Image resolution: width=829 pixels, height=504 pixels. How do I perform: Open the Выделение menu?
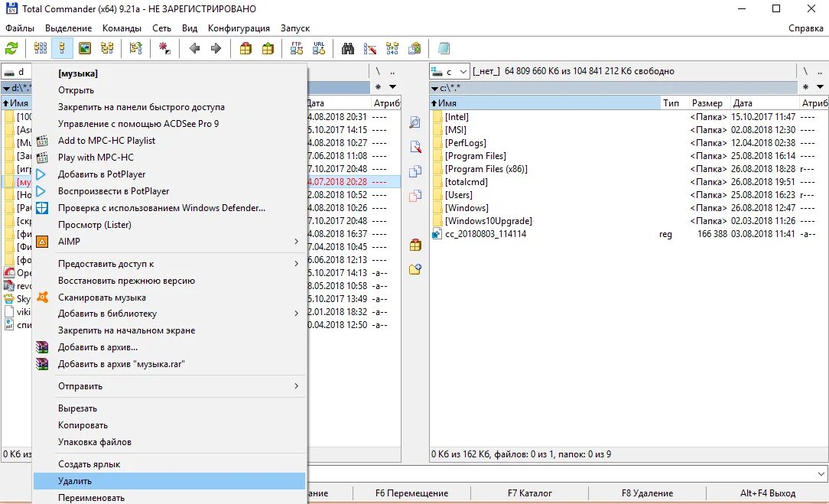click(68, 28)
